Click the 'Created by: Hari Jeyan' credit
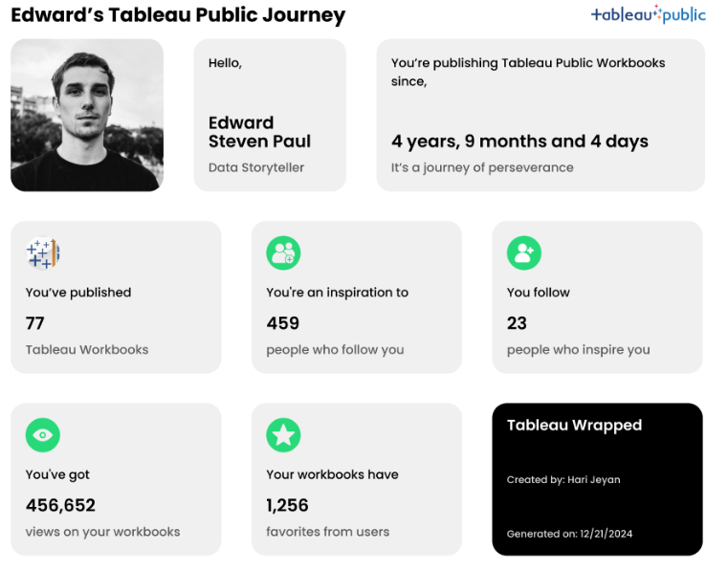This screenshot has height=571, width=728. point(563,480)
